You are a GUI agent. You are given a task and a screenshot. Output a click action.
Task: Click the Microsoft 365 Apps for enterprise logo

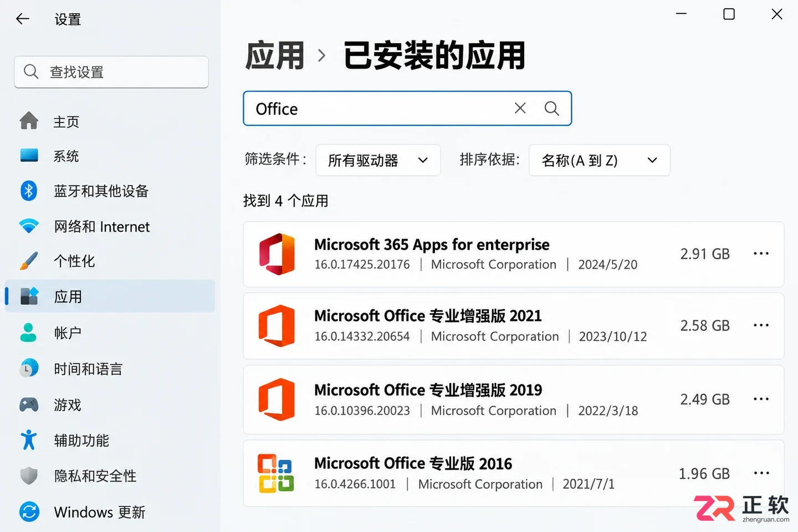(x=277, y=254)
